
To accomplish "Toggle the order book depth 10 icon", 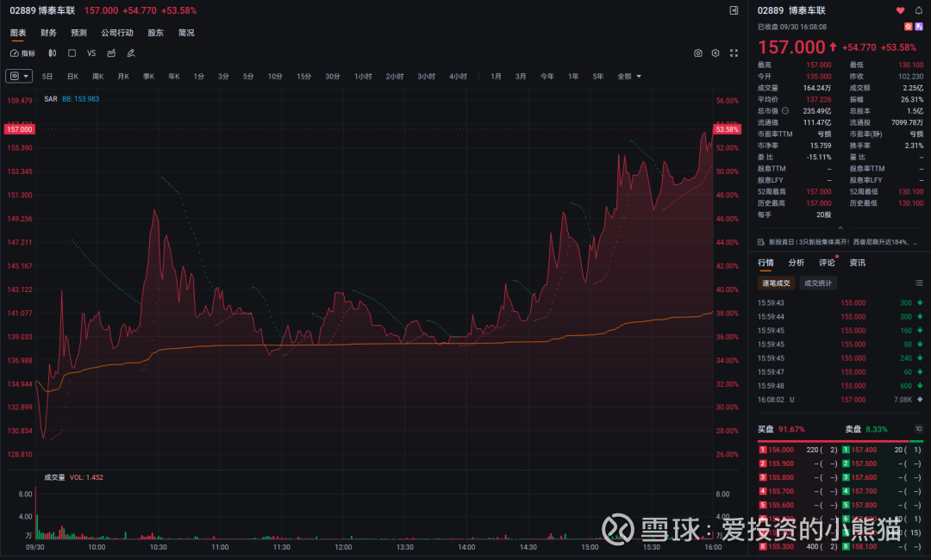I will pyautogui.click(x=919, y=429).
